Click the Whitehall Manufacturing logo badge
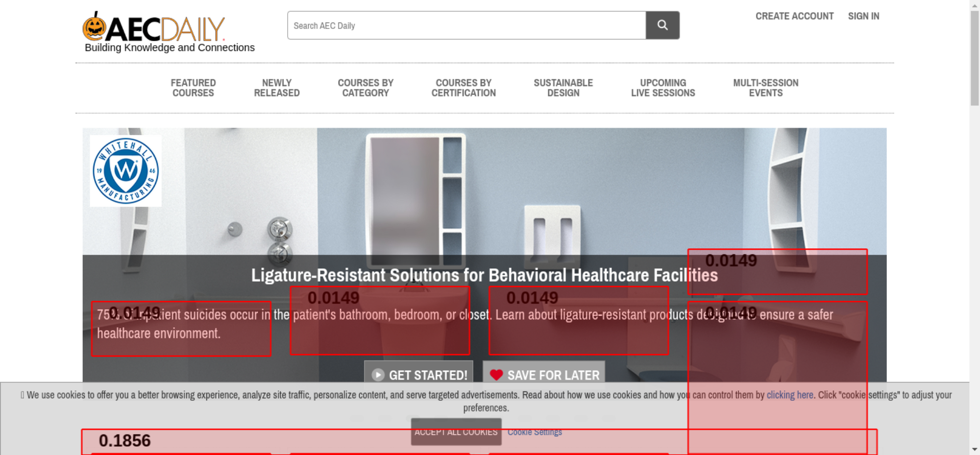The width and height of the screenshot is (980, 455). pos(126,171)
